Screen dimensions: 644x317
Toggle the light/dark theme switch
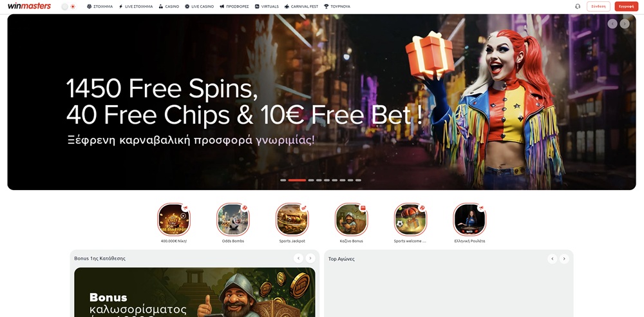pos(69,6)
